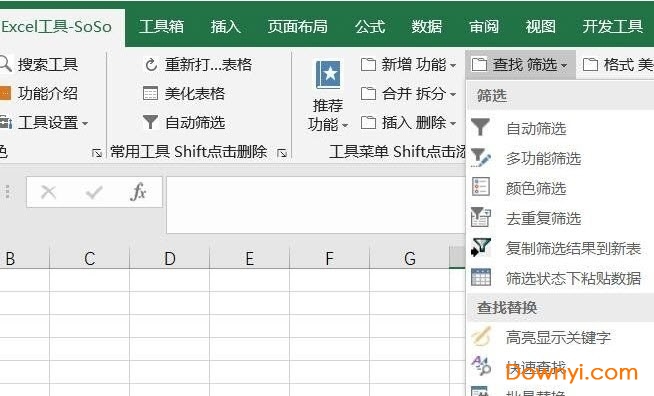The image size is (654, 396).
Task: Click the 自动筛选 funnel icon in ribbon
Action: [150, 122]
